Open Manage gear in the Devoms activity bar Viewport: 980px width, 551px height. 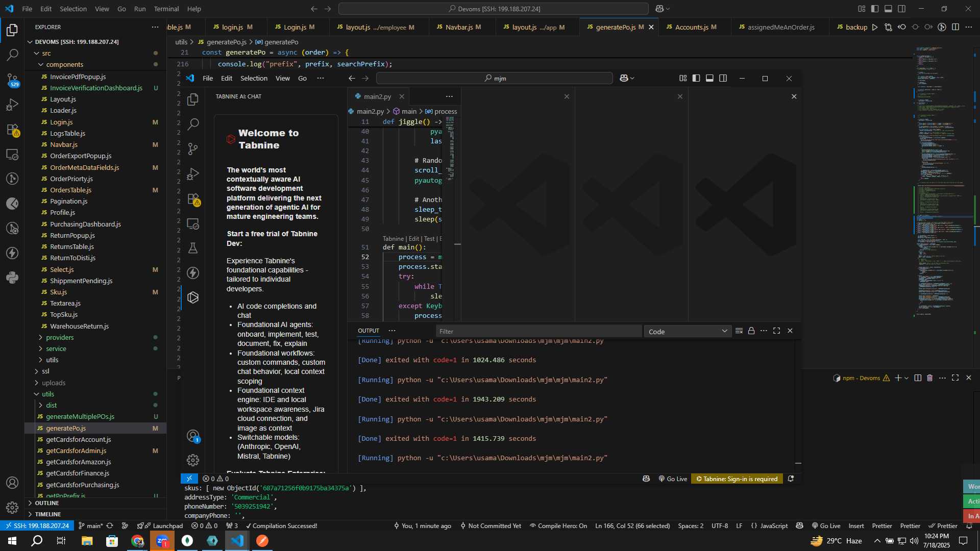click(x=12, y=508)
